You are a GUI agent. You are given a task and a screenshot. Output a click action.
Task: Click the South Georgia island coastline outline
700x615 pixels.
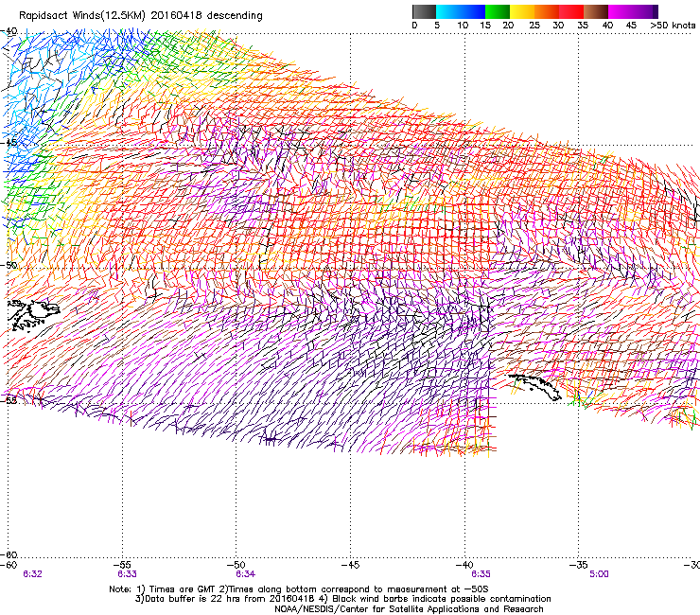point(535,387)
